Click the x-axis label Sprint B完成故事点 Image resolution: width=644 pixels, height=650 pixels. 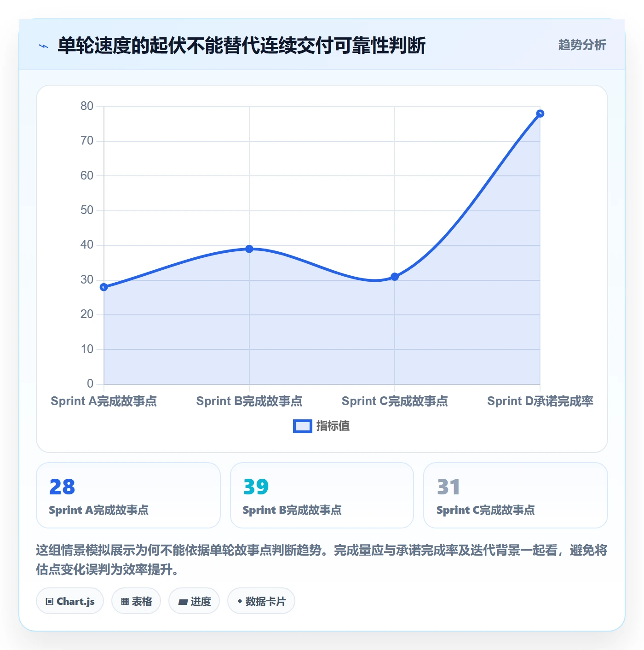coord(249,401)
